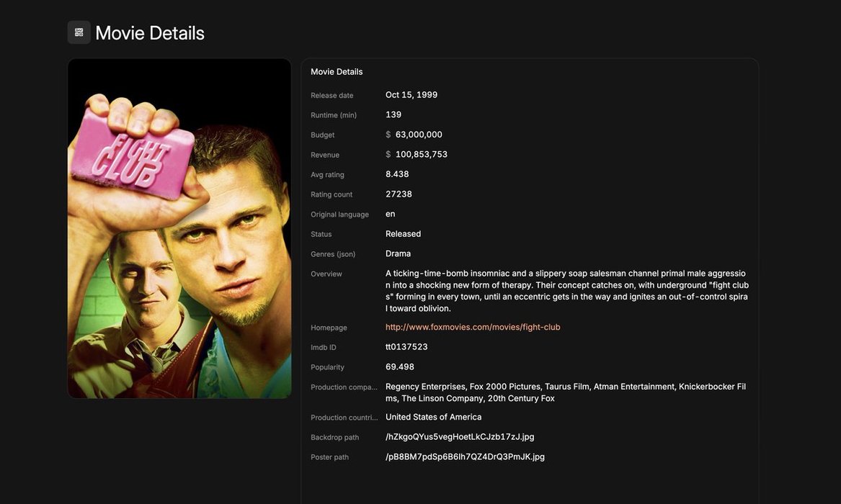Click the rating count 27238
This screenshot has width=841, height=504.
(x=399, y=194)
